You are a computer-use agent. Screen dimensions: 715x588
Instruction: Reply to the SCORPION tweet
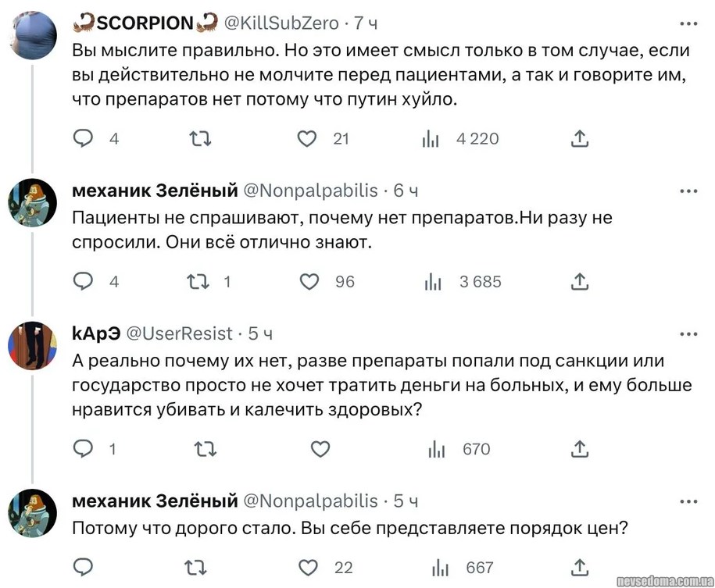coord(84,139)
